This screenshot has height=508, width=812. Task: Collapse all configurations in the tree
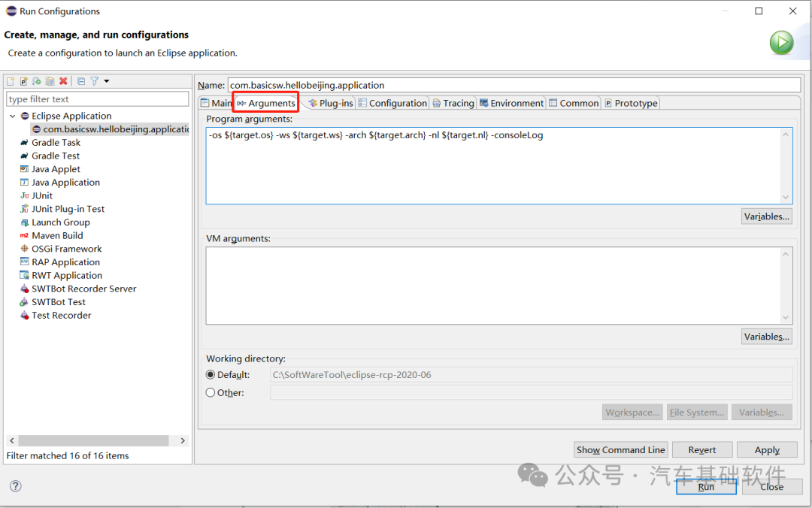click(81, 81)
